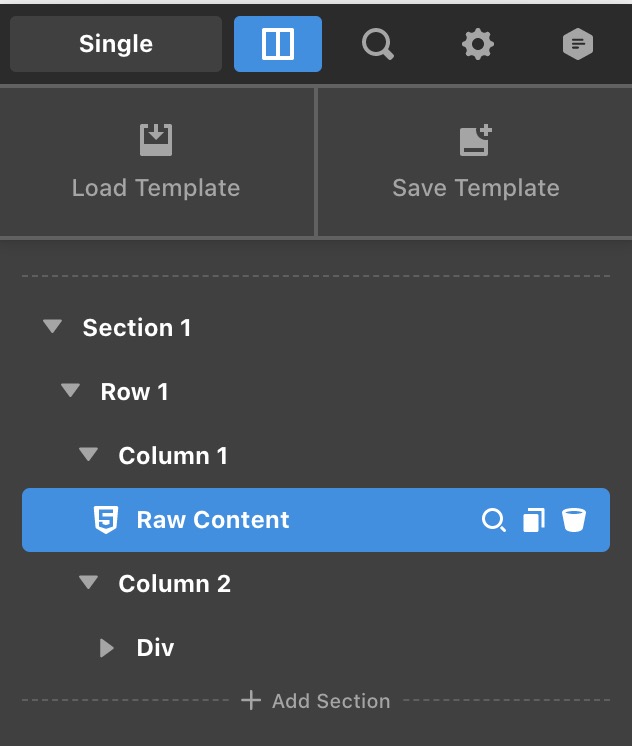This screenshot has height=746, width=632.
Task: Expand the Div tree item arrow
Action: pos(107,648)
